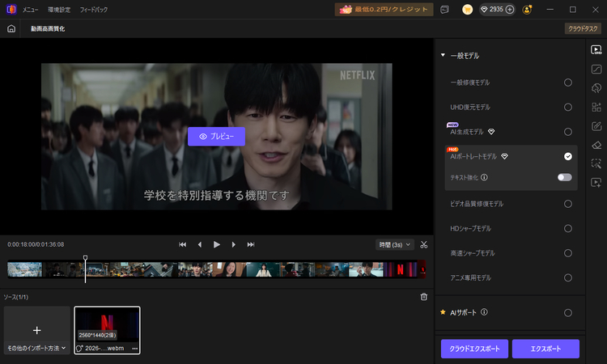Click the プレビュー button
The image size is (607, 364).
tap(216, 137)
